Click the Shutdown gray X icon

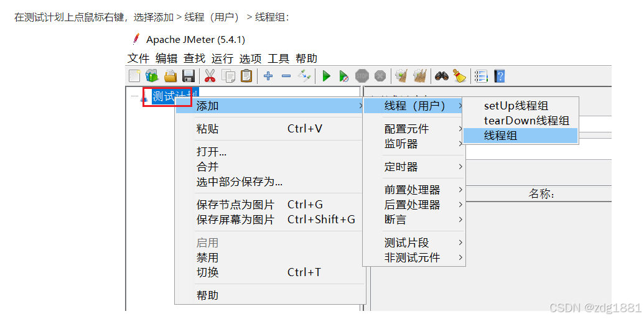point(380,76)
